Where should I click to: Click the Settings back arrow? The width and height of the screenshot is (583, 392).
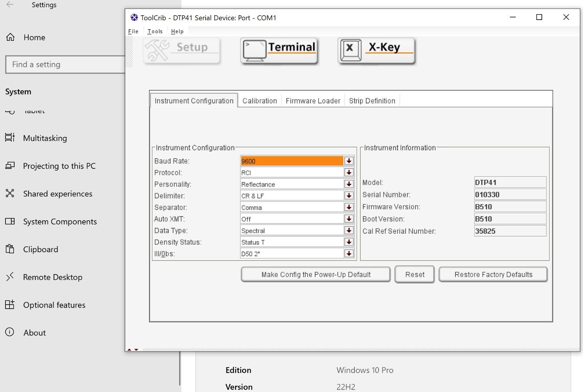coord(10,5)
